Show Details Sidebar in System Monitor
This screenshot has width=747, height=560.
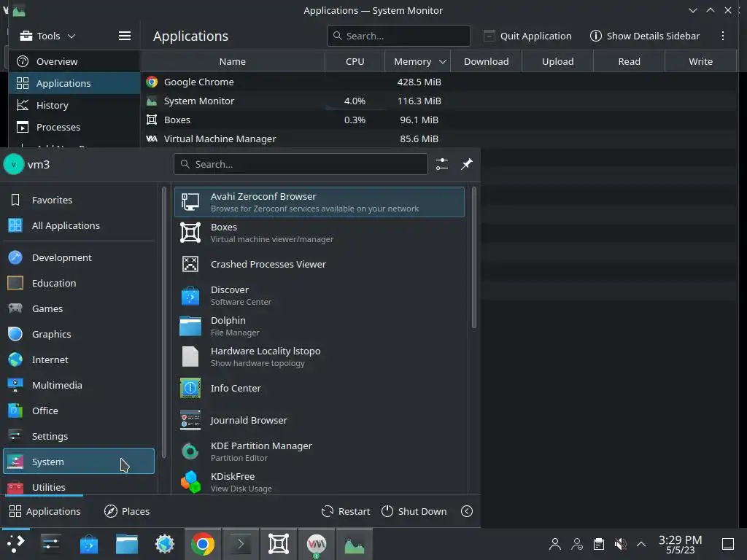(x=645, y=36)
